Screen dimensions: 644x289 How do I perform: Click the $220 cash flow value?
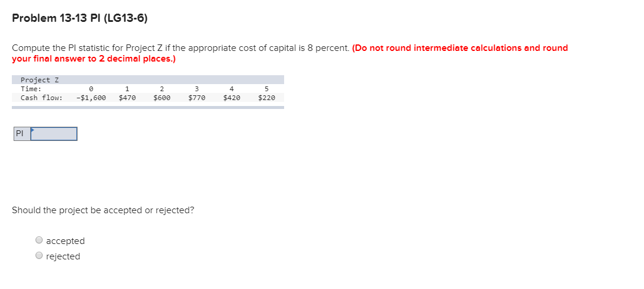click(x=266, y=98)
